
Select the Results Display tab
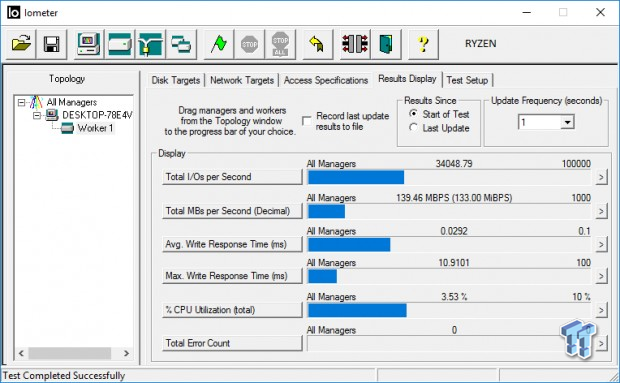click(x=407, y=79)
